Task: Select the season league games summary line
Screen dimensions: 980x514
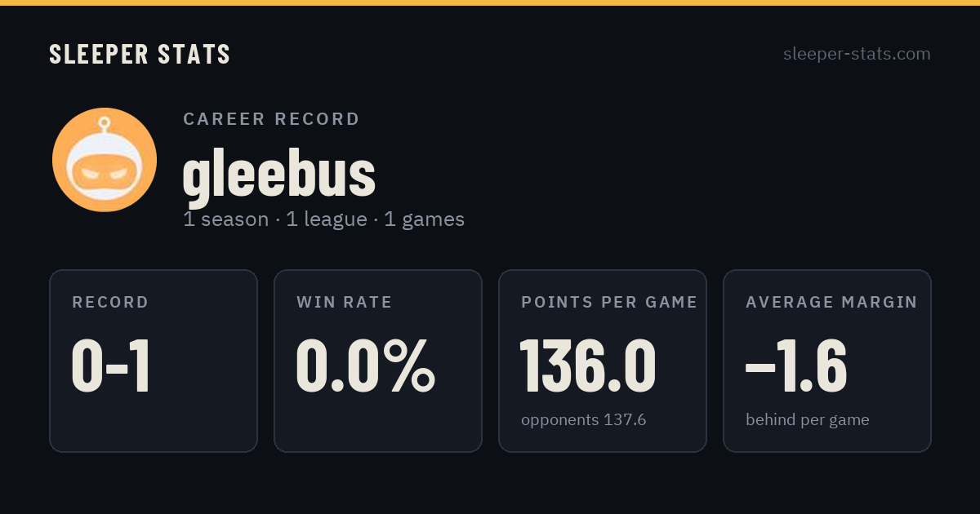Action: [323, 219]
